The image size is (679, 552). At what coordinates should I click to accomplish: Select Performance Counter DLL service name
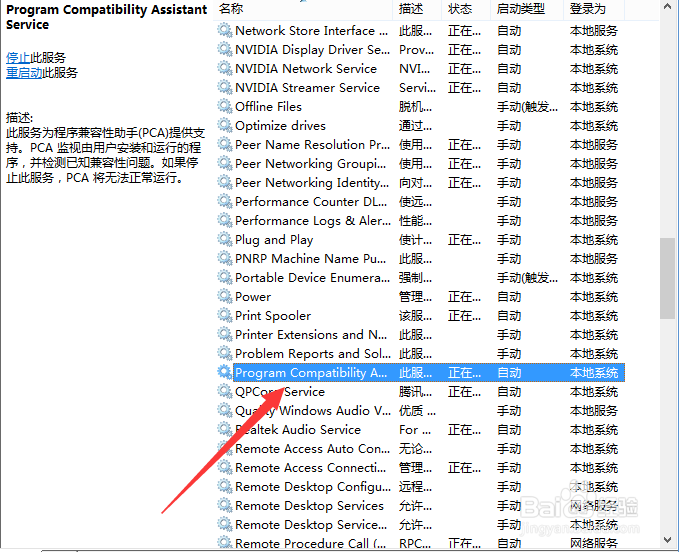click(311, 202)
